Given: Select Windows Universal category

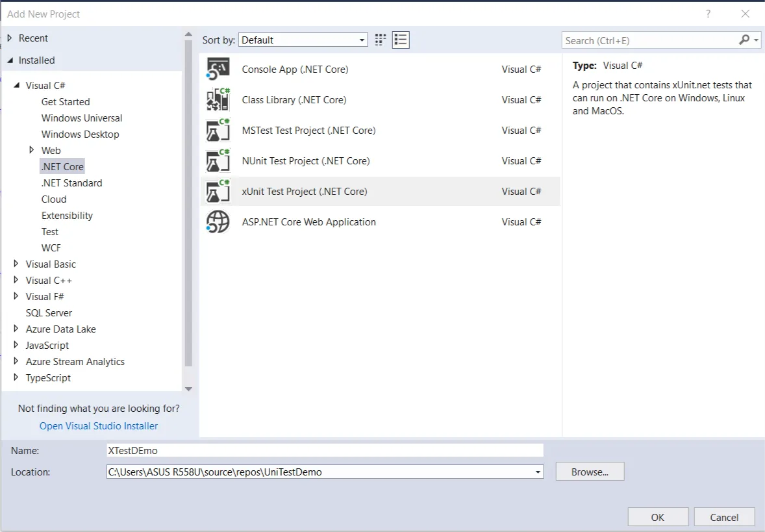Looking at the screenshot, I should click(81, 118).
